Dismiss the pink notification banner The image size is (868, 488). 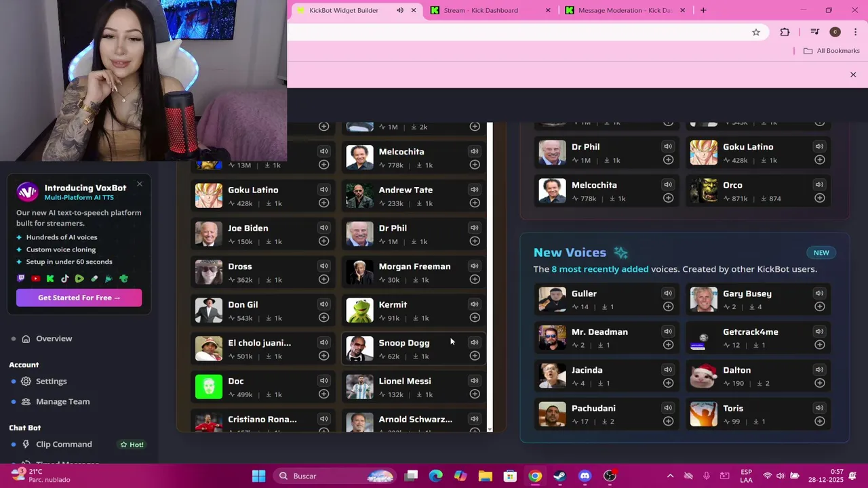point(853,75)
